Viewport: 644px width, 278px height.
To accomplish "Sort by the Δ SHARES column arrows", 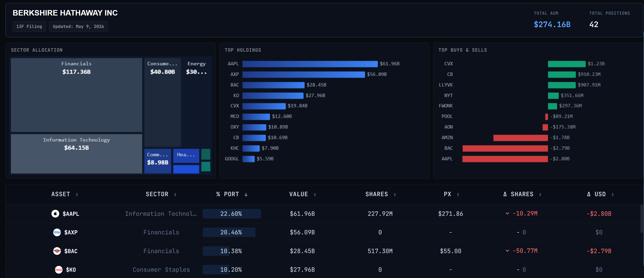I will (x=540, y=195).
